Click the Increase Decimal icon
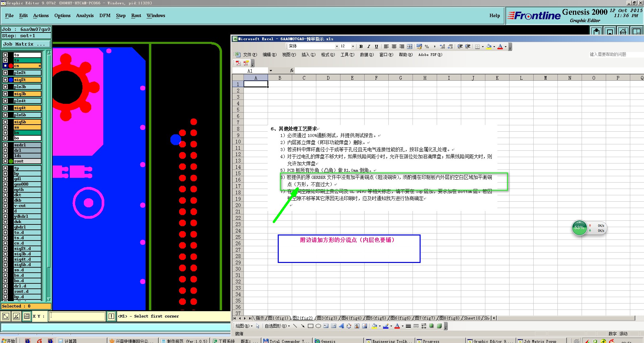Viewport: 644px width, 343px height. (442, 47)
